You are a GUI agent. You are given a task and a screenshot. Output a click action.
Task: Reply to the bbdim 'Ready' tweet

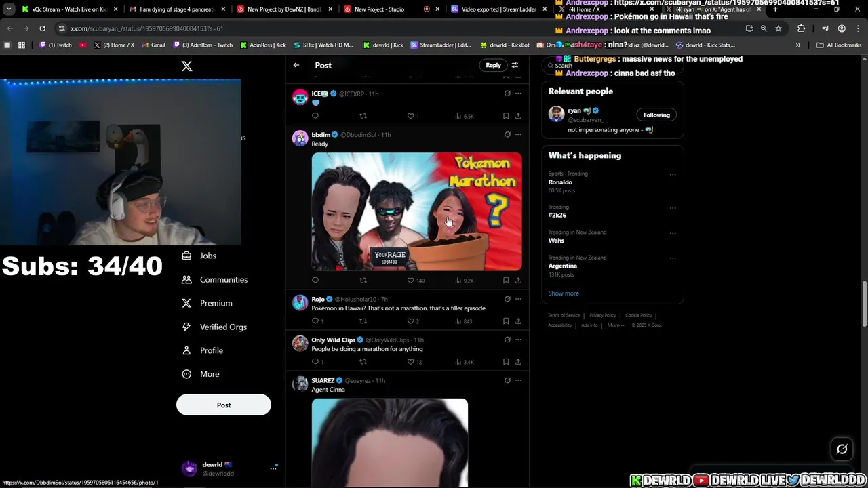pos(315,281)
